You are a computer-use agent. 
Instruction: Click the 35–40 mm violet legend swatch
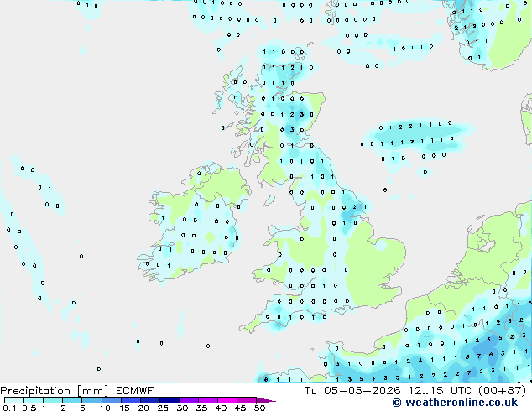208,400
